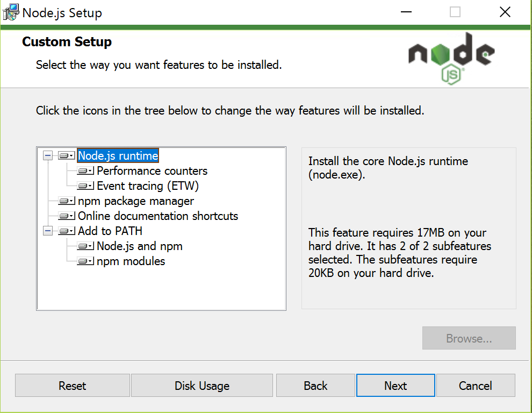Image resolution: width=532 pixels, height=413 pixels.
Task: Cancel the Node.js setup
Action: [475, 385]
